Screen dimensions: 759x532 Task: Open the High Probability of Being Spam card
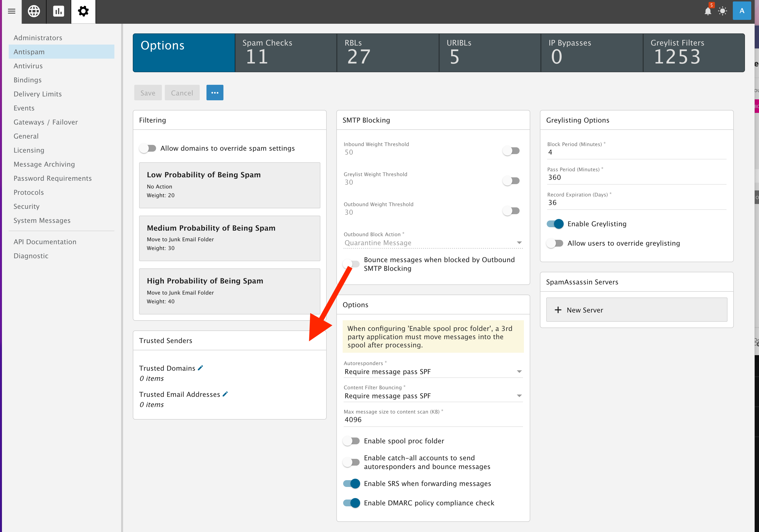(229, 291)
